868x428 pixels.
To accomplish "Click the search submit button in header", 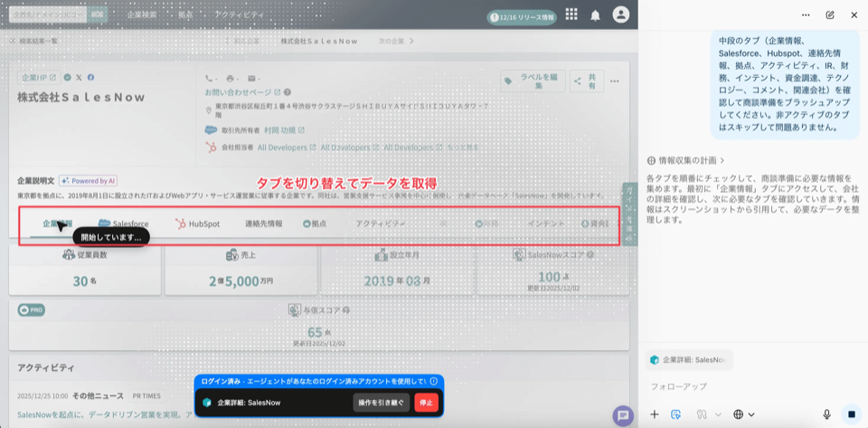I will [x=97, y=15].
